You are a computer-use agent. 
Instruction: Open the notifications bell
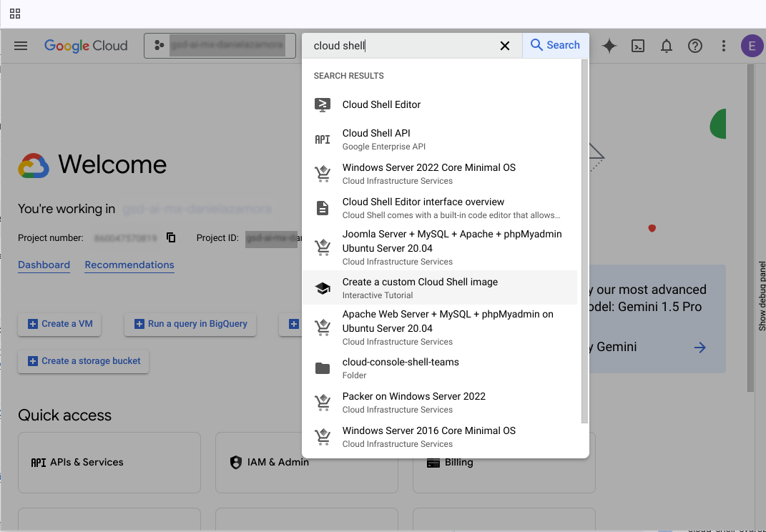(x=667, y=46)
